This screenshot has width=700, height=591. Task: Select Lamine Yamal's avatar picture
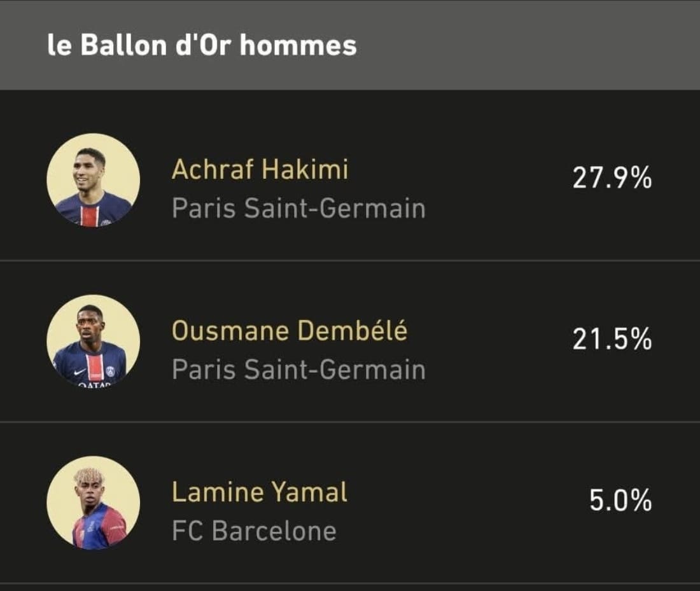94,503
